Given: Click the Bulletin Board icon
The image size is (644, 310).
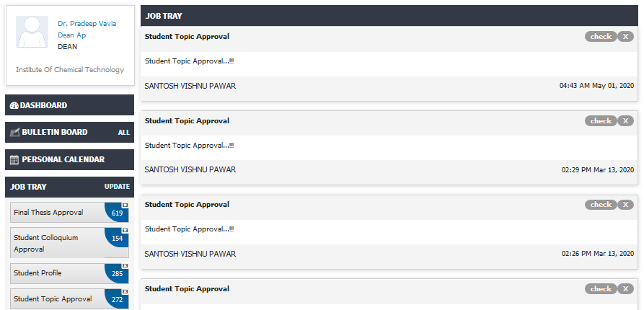Looking at the screenshot, I should [14, 132].
